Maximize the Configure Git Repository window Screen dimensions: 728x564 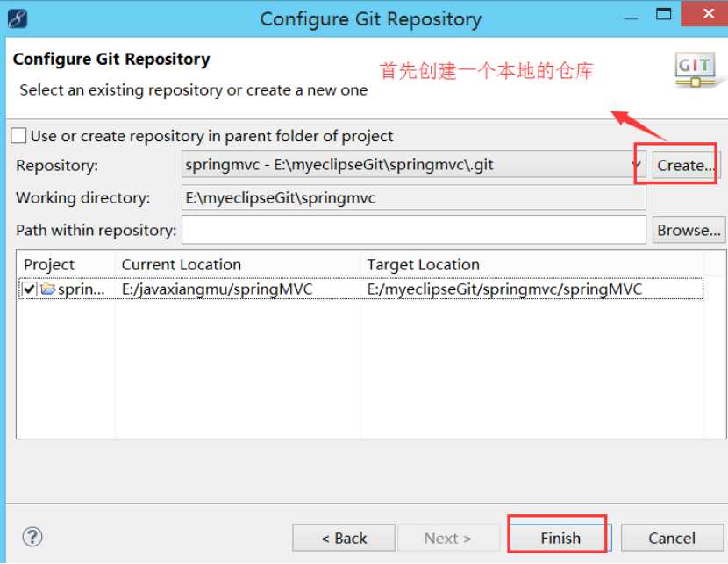click(x=663, y=14)
